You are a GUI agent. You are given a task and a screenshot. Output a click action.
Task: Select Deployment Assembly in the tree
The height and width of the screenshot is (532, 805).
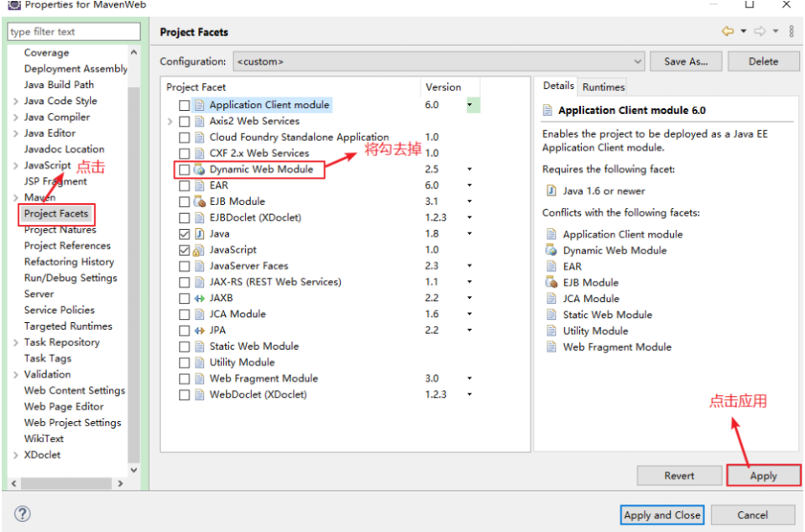(x=76, y=69)
